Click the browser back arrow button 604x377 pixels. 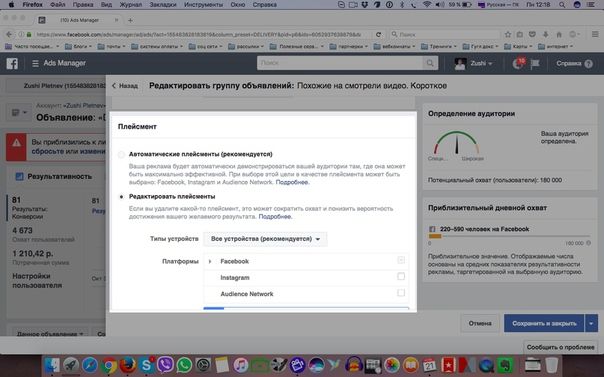(x=9, y=35)
